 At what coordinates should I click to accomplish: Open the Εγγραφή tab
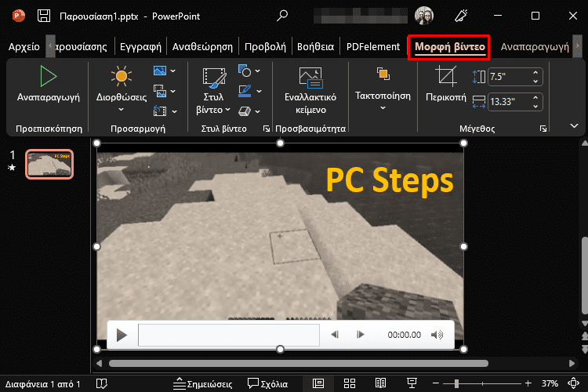(x=140, y=46)
